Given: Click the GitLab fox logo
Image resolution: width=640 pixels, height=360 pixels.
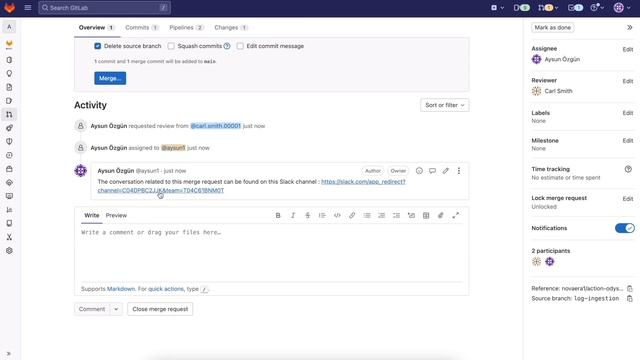Looking at the screenshot, I should click(9, 7).
